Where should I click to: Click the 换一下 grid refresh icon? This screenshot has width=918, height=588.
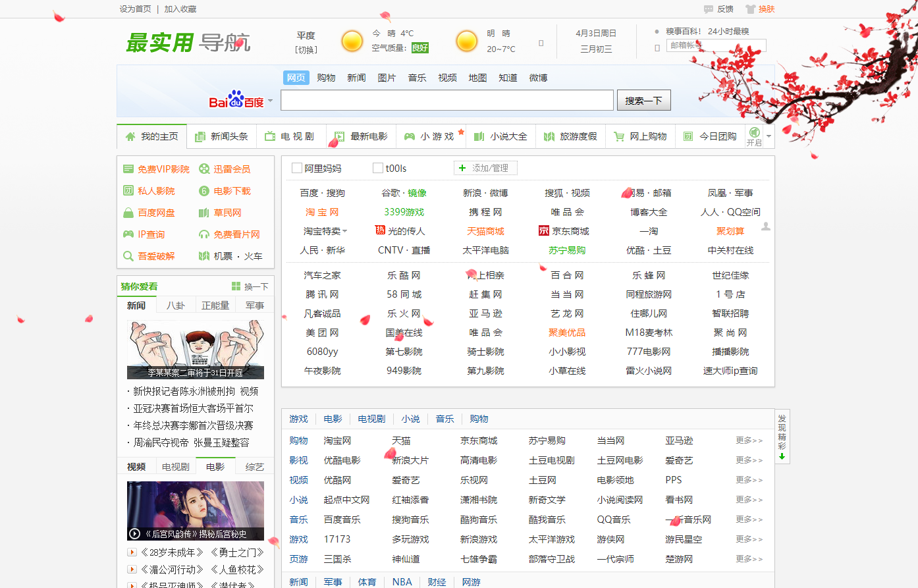(236, 286)
